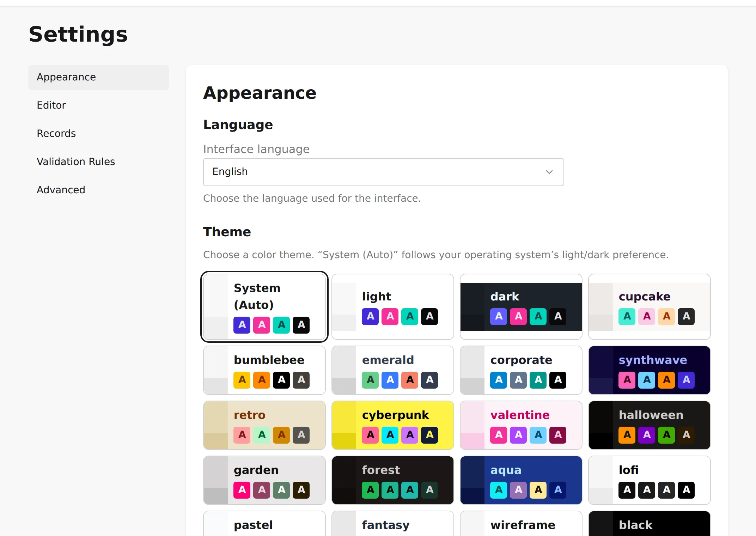This screenshot has height=536, width=756.
Task: Click the yellow primary swatch on bumblebee
Action: 242,380
